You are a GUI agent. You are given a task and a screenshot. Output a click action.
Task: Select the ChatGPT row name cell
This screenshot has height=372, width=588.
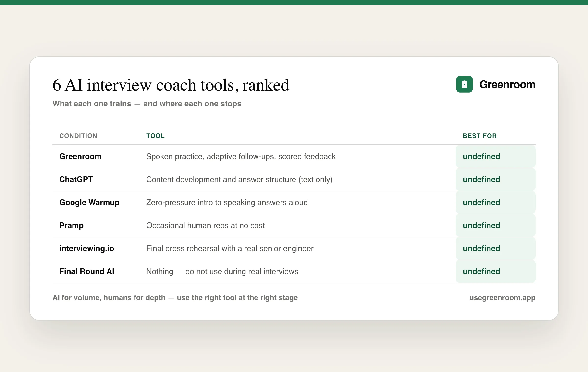(x=76, y=179)
